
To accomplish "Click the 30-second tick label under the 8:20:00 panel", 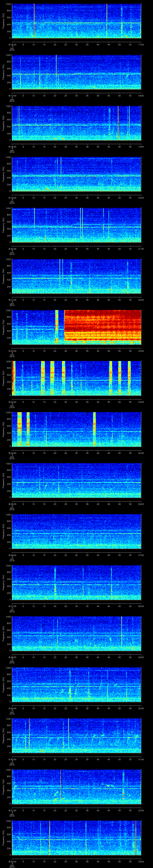I will pyautogui.click(x=77, y=249).
